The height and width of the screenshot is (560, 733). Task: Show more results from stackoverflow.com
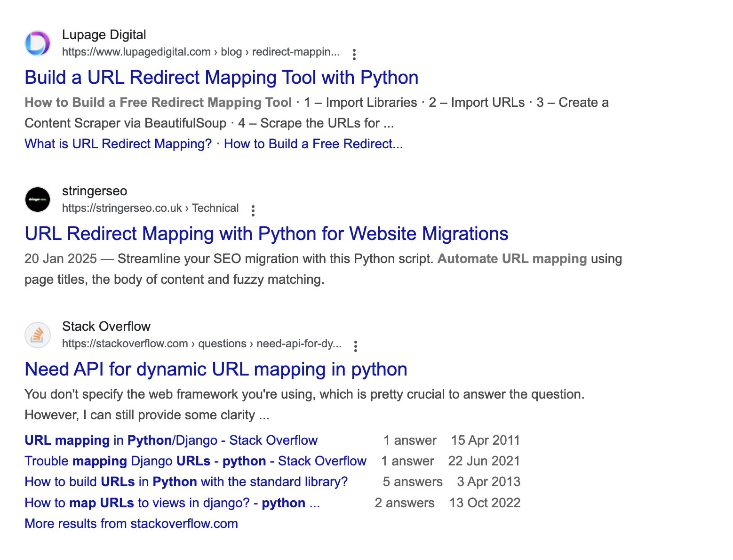[131, 524]
